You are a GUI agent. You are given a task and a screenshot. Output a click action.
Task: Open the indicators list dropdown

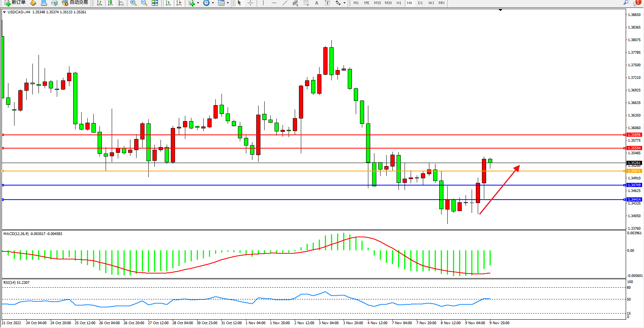(x=198, y=3)
